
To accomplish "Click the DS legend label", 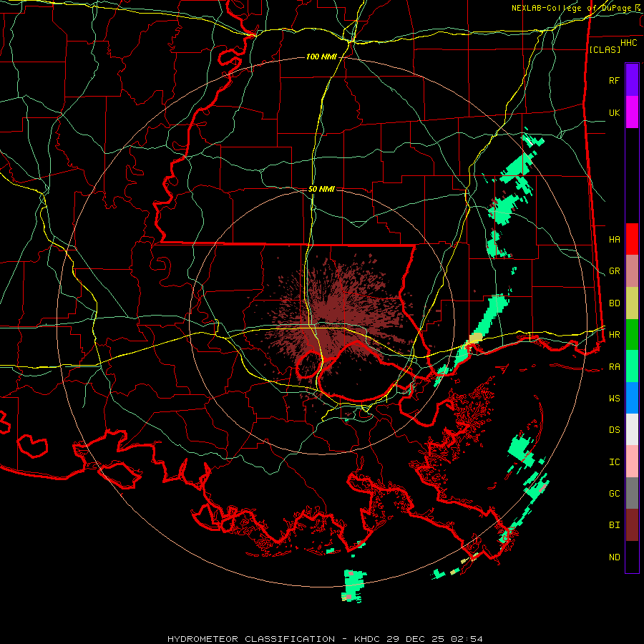I will (615, 429).
